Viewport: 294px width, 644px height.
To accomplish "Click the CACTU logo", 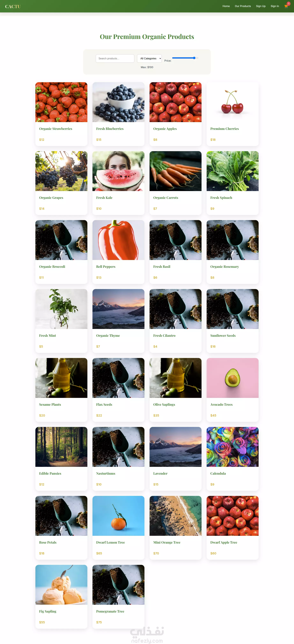I will [x=13, y=7].
